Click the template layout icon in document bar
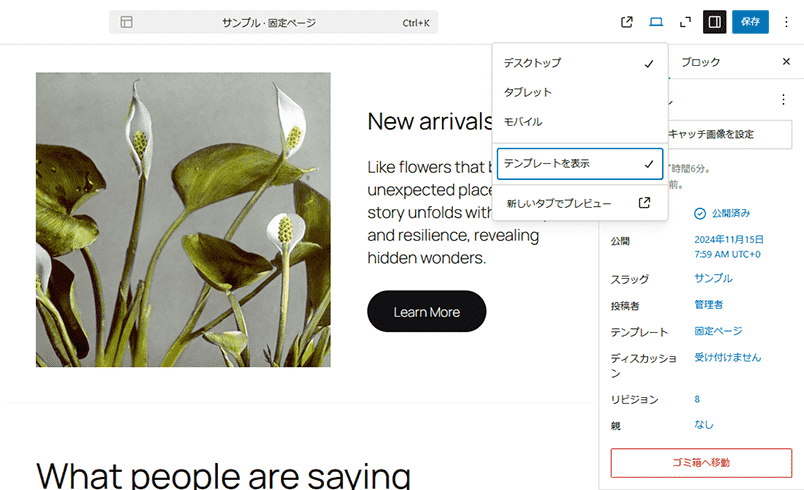Viewport: 804px width, 490px height. pyautogui.click(x=127, y=22)
